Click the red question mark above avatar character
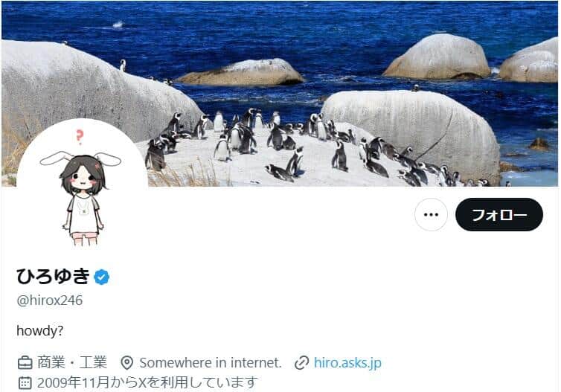Viewport: 561px width, 392px height. [x=80, y=138]
